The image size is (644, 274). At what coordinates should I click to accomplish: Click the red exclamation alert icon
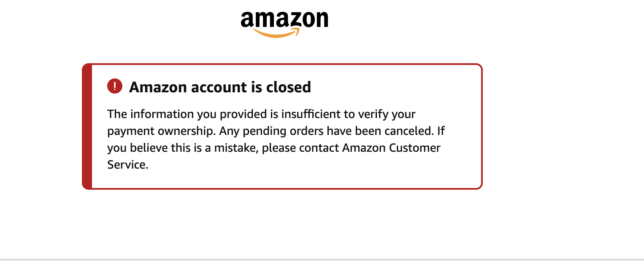point(115,86)
